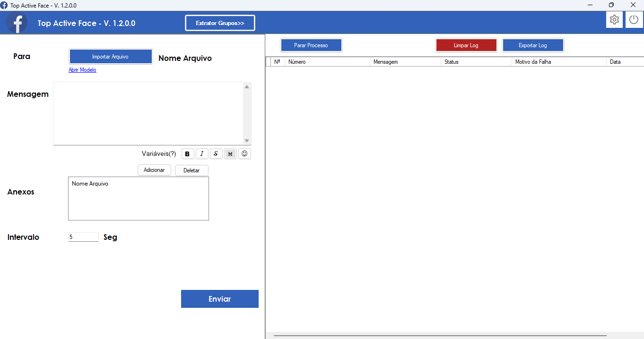Click the Intervalo seconds input field
This screenshot has height=339, width=644.
point(83,237)
